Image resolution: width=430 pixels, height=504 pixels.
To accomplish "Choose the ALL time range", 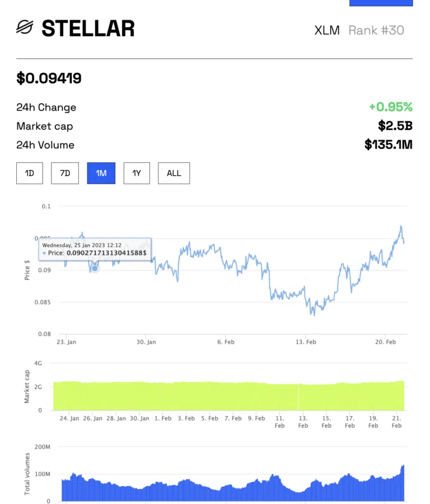I will pos(174,173).
